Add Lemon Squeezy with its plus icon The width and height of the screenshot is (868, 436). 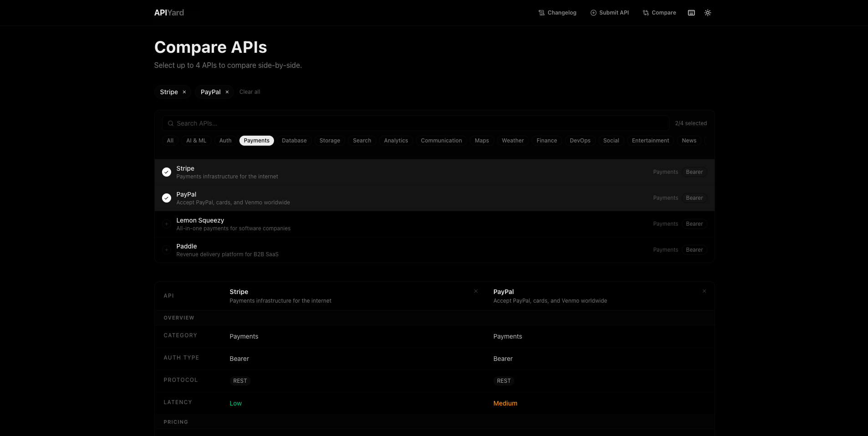pos(167,224)
